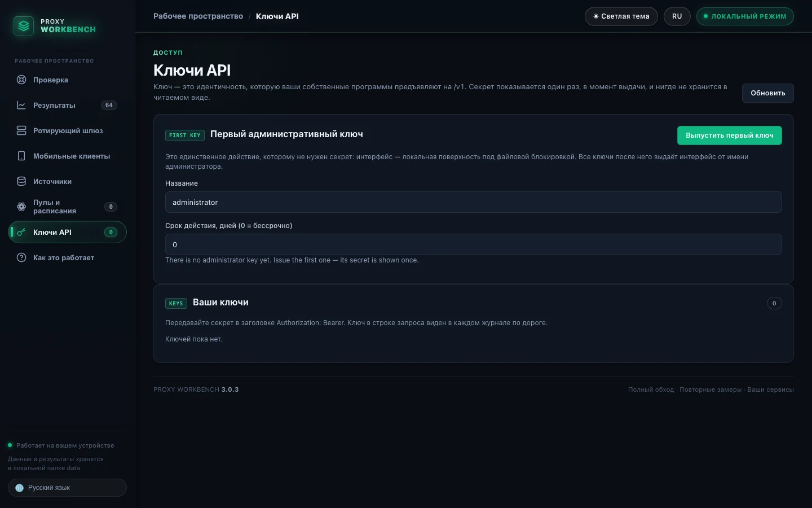Open Пулы и расписания page

pyautogui.click(x=67, y=207)
